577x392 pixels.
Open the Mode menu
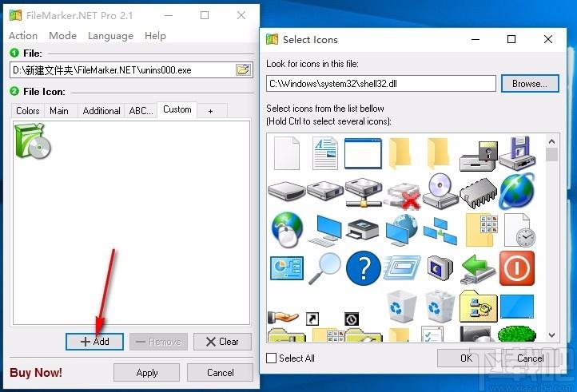62,36
